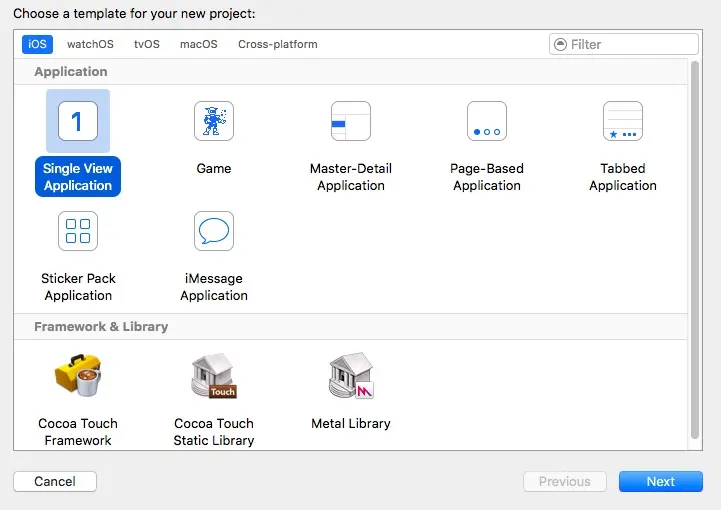Click the Page-Based Application label
The height and width of the screenshot is (510, 721).
tap(487, 177)
